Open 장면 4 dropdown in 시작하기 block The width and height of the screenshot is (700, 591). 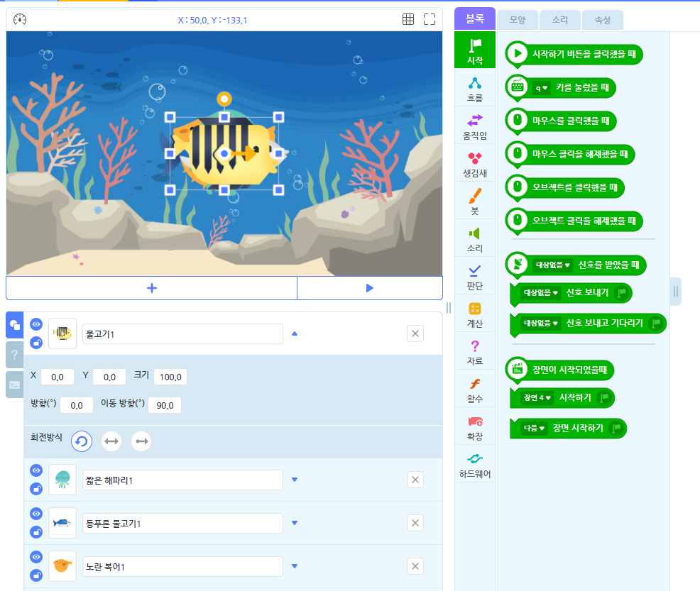point(537,398)
